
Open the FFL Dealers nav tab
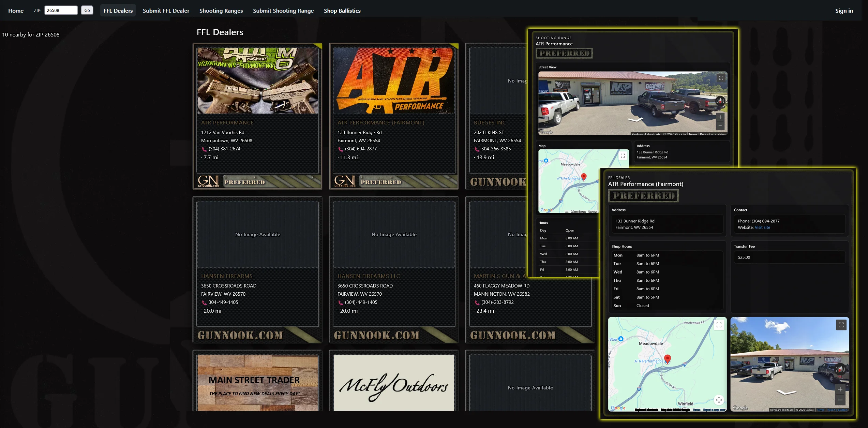(118, 11)
